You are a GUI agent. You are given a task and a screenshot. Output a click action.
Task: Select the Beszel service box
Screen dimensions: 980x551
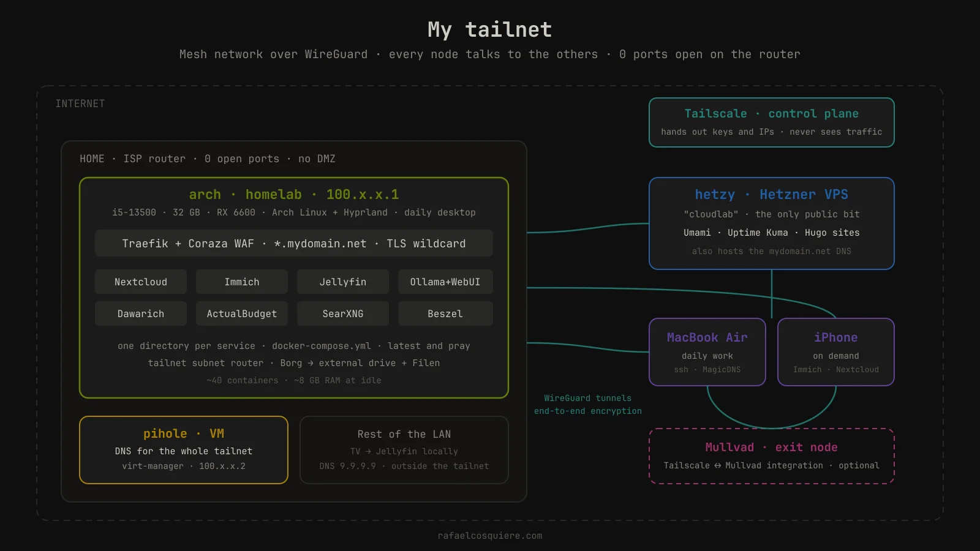(445, 313)
